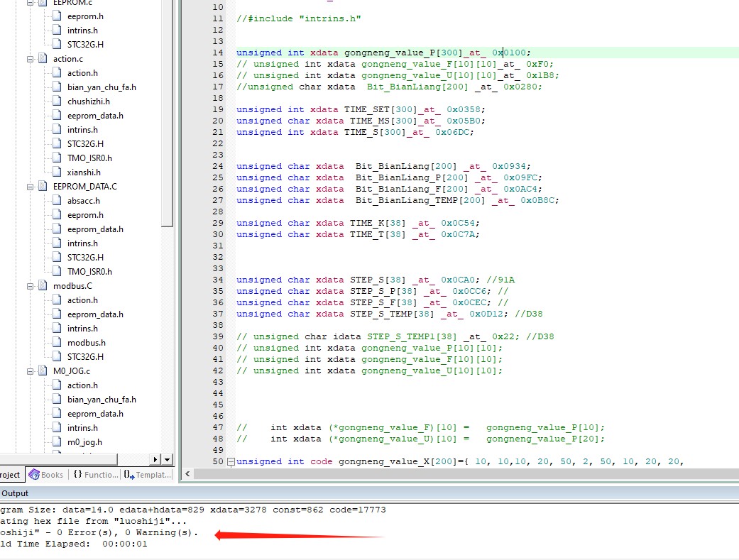Image resolution: width=739 pixels, height=560 pixels.
Task: Click the 0 Error(s), 0 Warning(s) output line
Action: click(x=99, y=532)
